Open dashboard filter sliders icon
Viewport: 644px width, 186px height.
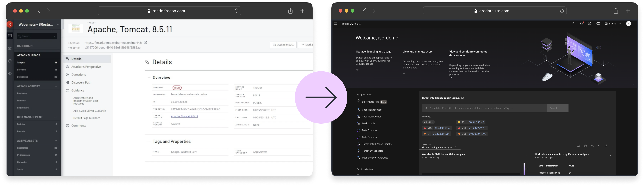[578, 146]
